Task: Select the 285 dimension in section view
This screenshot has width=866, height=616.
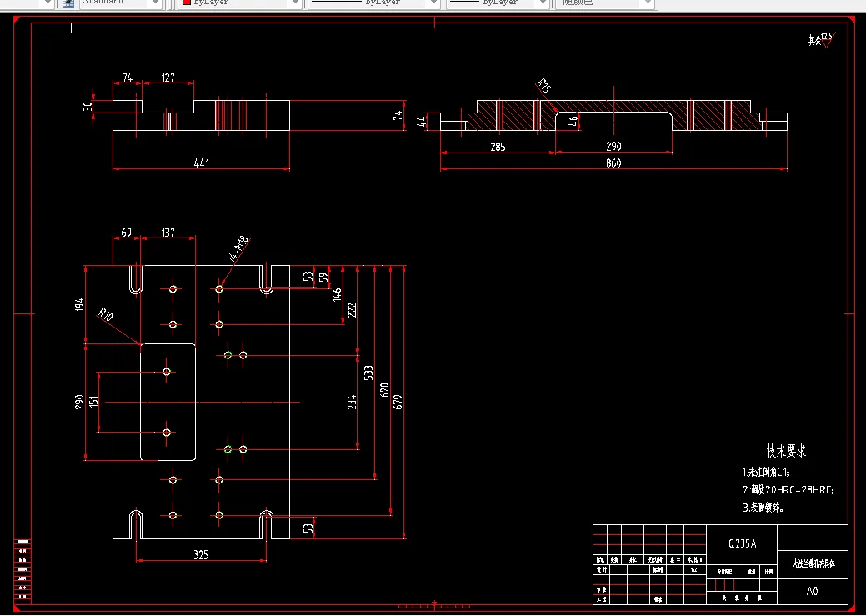Action: coord(498,147)
